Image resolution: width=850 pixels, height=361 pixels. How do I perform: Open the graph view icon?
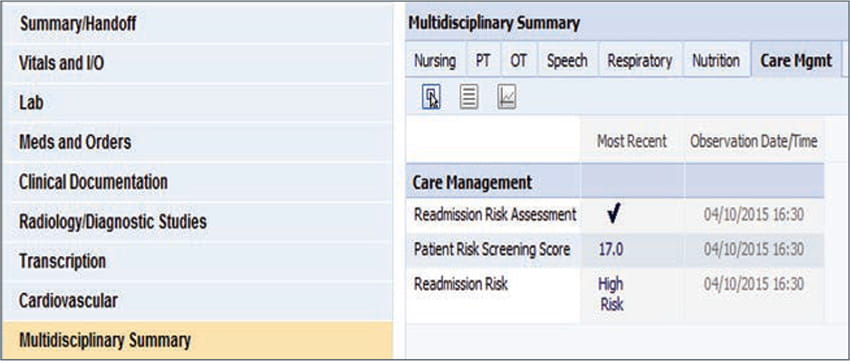tap(506, 98)
